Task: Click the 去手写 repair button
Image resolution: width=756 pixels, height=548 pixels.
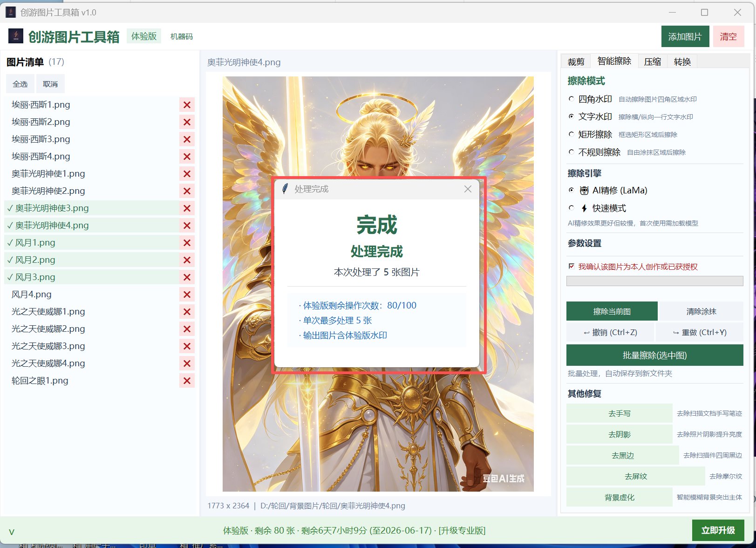Action: [x=619, y=413]
